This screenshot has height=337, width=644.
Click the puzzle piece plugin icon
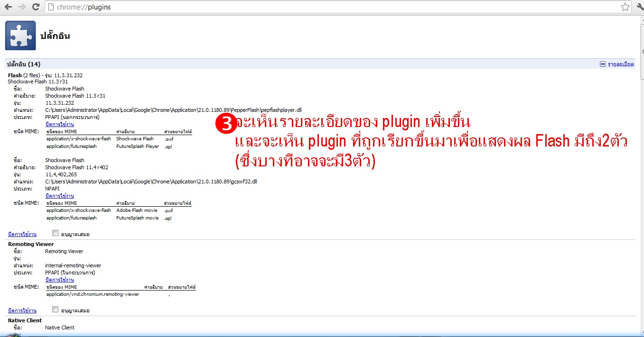click(x=20, y=36)
